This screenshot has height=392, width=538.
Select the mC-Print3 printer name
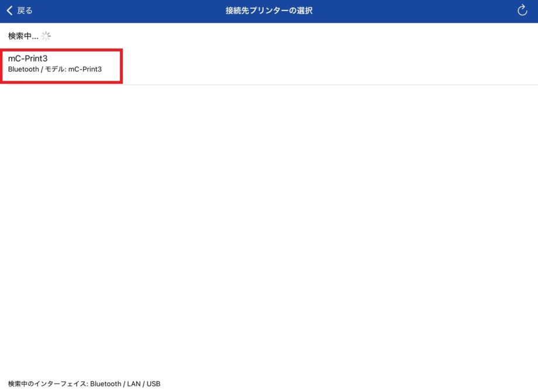pos(27,59)
